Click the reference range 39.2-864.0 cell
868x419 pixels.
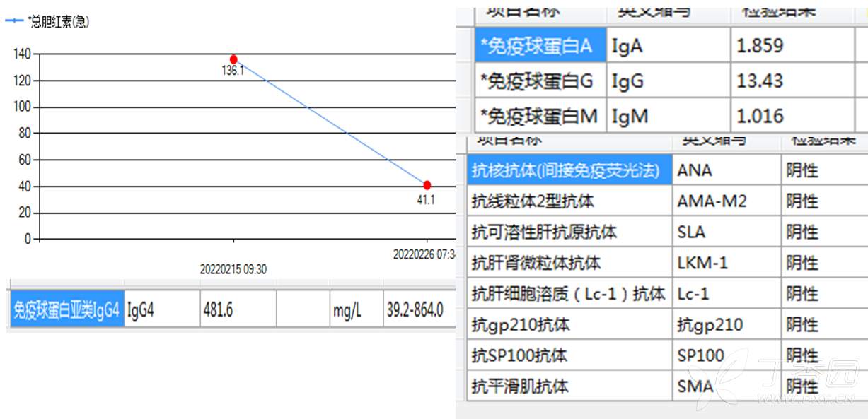point(415,310)
